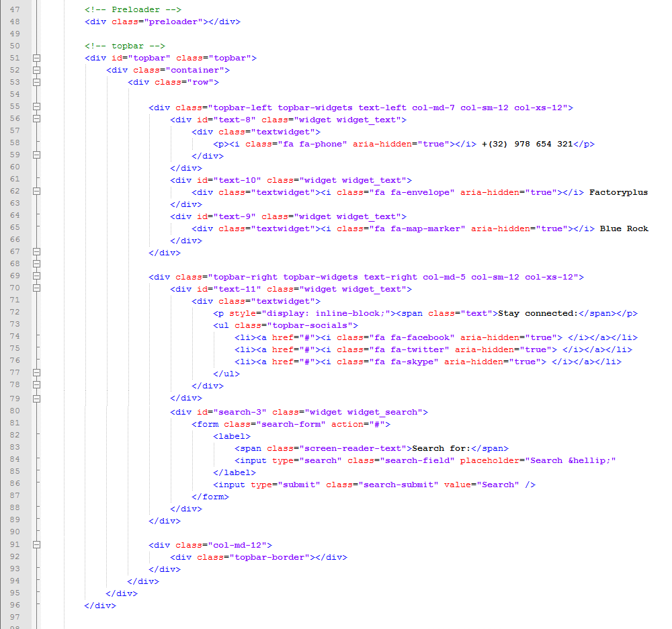Collapse the fold marker on line 53
This screenshot has width=672, height=629.
[x=36, y=82]
